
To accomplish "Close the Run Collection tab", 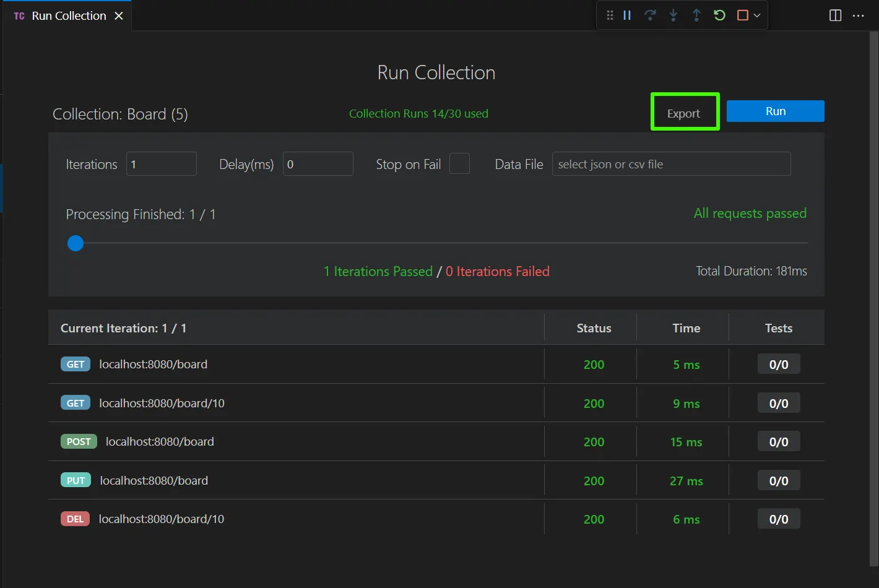I will click(x=119, y=15).
